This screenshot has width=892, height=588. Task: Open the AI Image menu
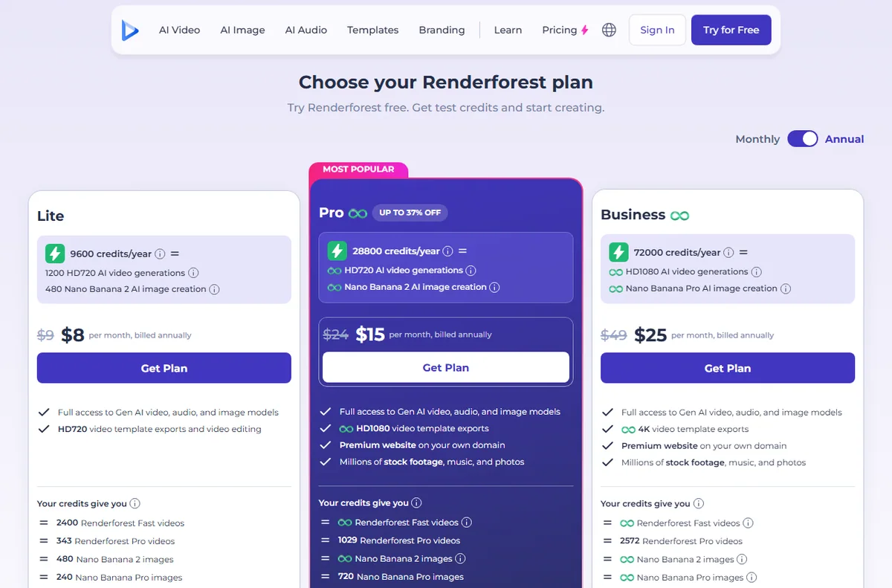(242, 30)
